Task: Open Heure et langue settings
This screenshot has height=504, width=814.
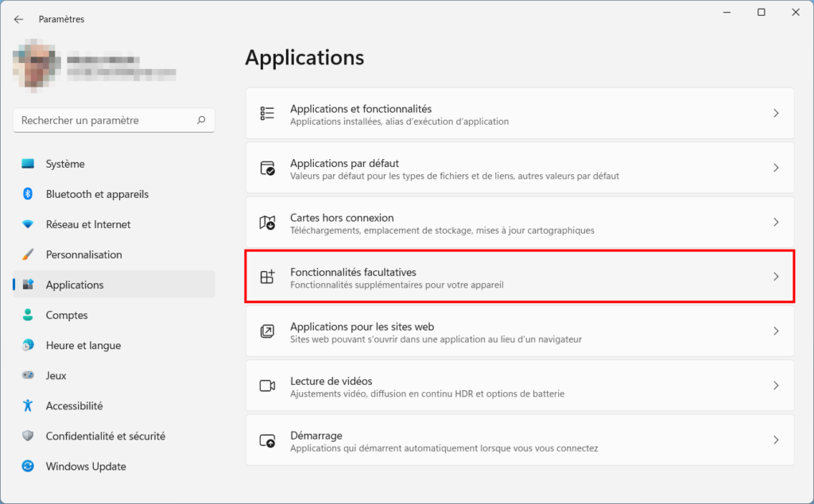Action: click(114, 345)
